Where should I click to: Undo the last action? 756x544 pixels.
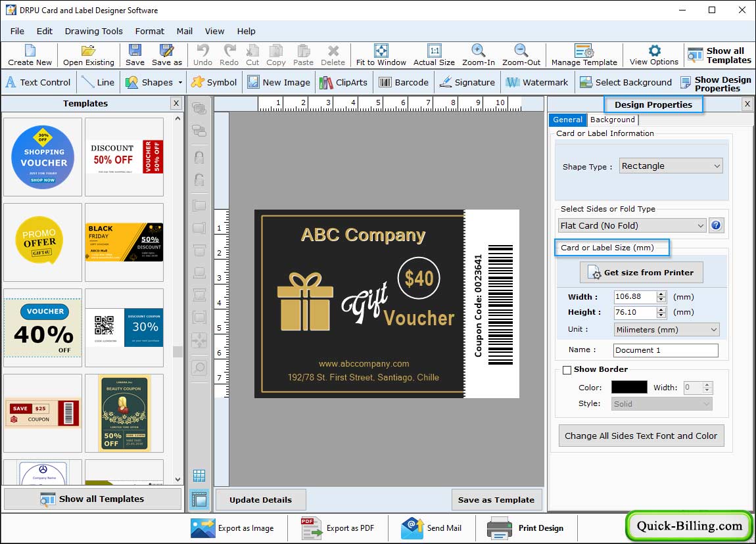(x=203, y=55)
